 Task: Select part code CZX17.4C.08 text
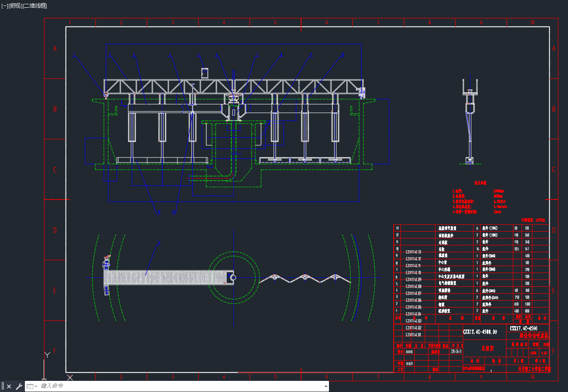[x=413, y=286]
